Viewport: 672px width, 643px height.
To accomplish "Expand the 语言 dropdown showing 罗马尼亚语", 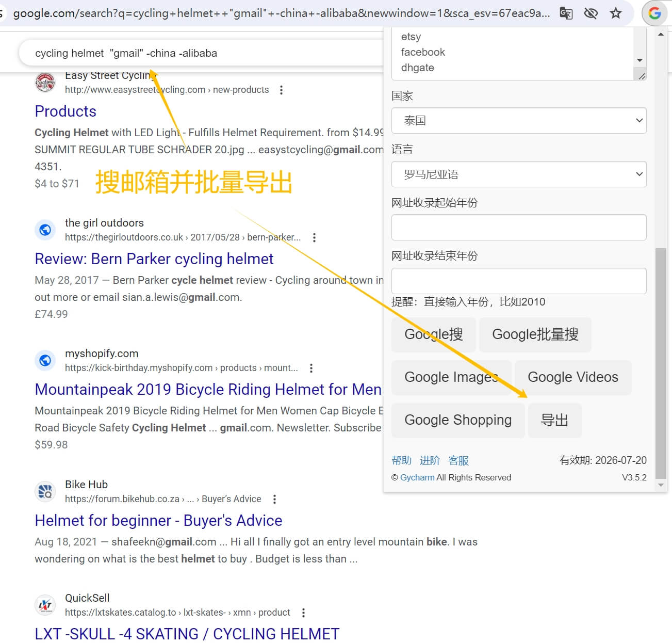I will point(519,174).
